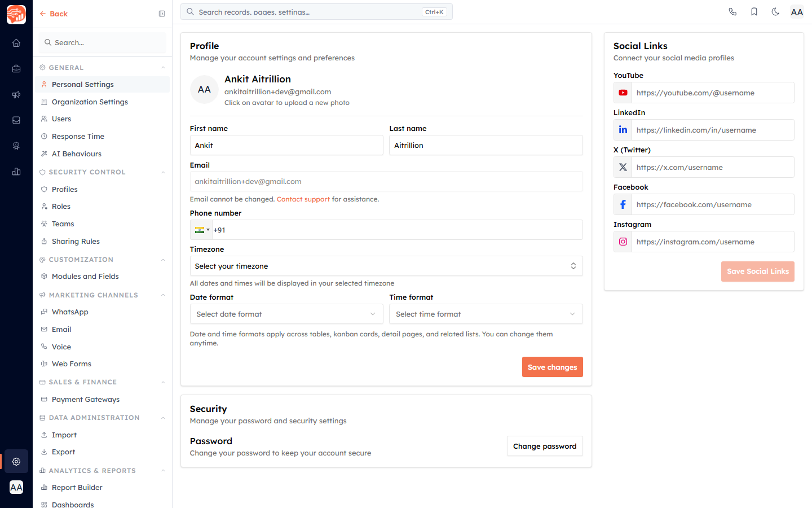Image resolution: width=812 pixels, height=508 pixels.
Task: Collapse the MARKETING CHANNELS section
Action: coord(163,295)
